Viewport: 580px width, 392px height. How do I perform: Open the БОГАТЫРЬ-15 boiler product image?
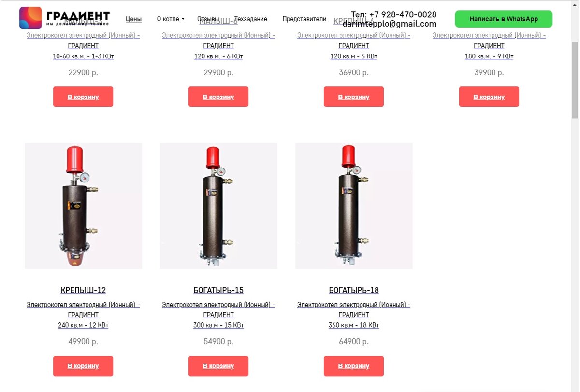click(218, 206)
